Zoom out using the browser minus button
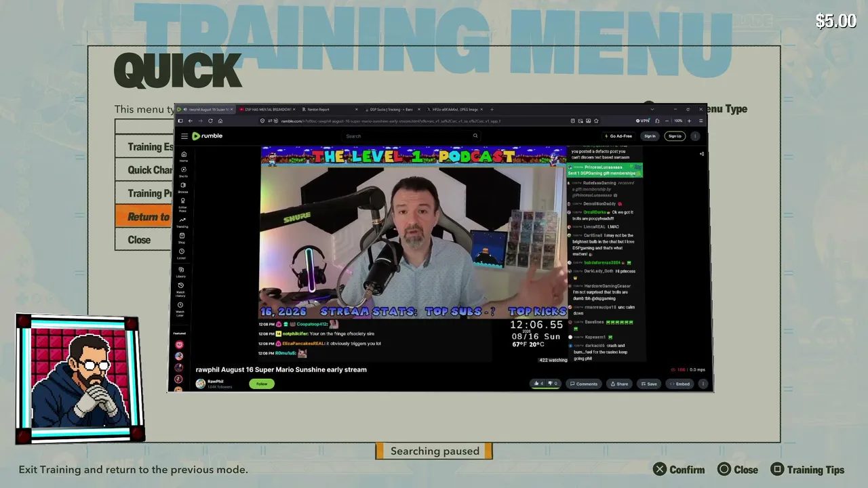 tap(667, 121)
